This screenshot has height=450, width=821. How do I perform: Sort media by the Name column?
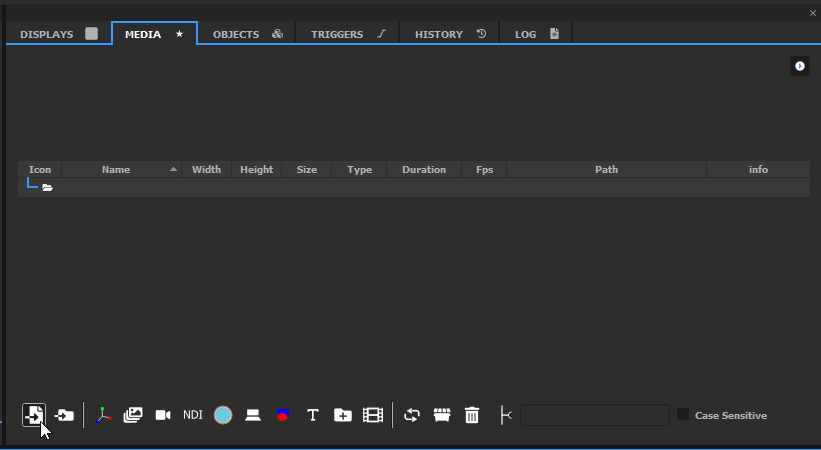tap(116, 170)
